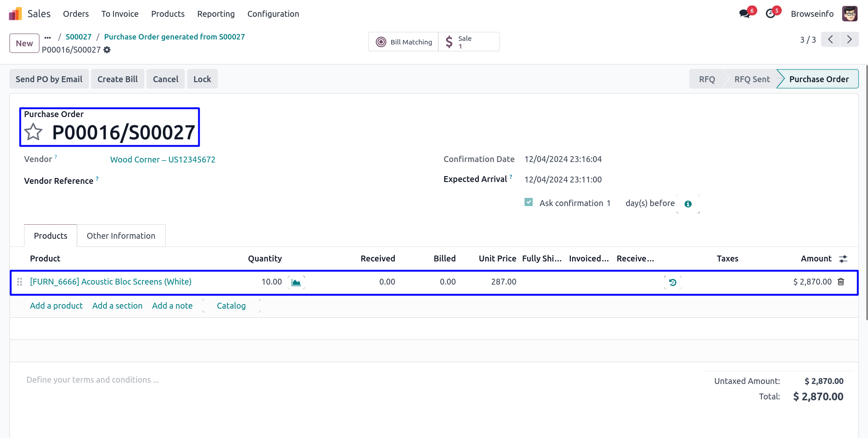Image resolution: width=868 pixels, height=438 pixels.
Task: Go to the next record arrow
Action: tap(849, 39)
